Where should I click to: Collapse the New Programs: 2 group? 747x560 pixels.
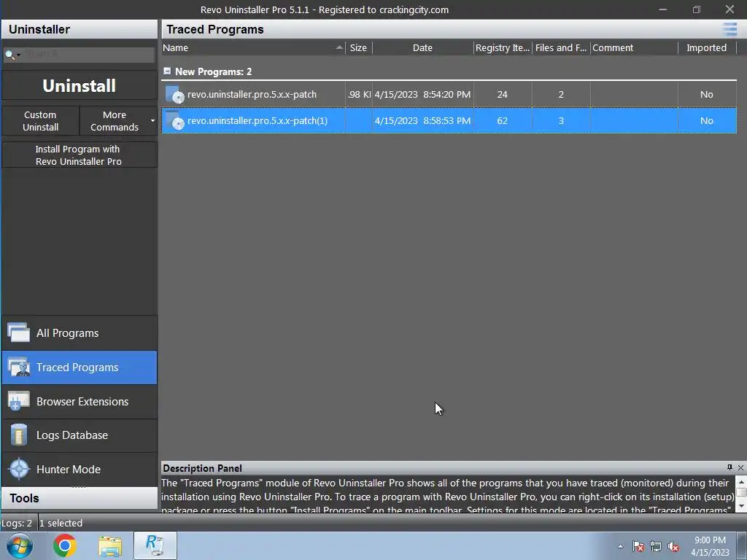tap(167, 71)
